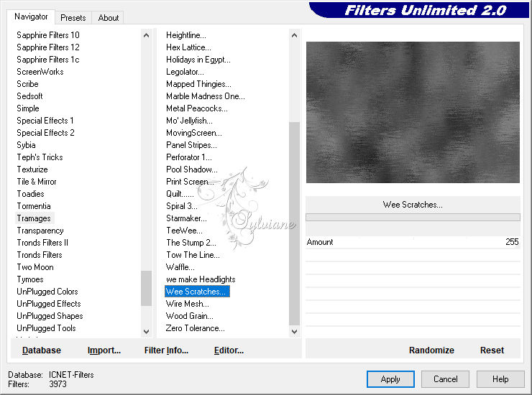This screenshot has height=395, width=532.
Task: Select the Heightline... filter
Action: (186, 35)
